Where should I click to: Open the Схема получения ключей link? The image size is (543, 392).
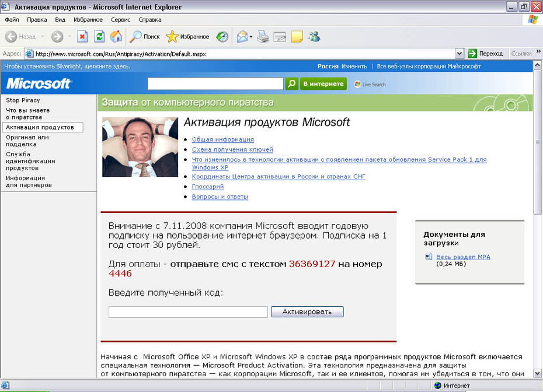pos(232,149)
